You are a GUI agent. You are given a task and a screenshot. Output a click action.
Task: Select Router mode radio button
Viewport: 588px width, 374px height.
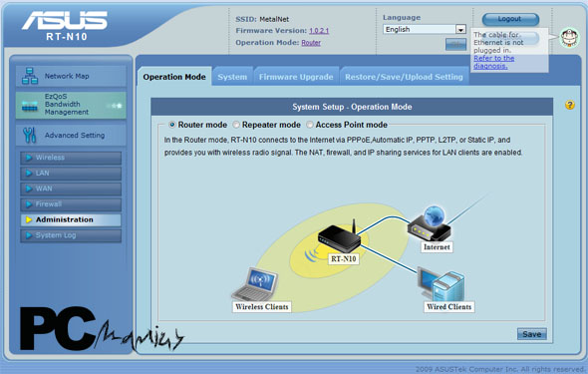172,125
